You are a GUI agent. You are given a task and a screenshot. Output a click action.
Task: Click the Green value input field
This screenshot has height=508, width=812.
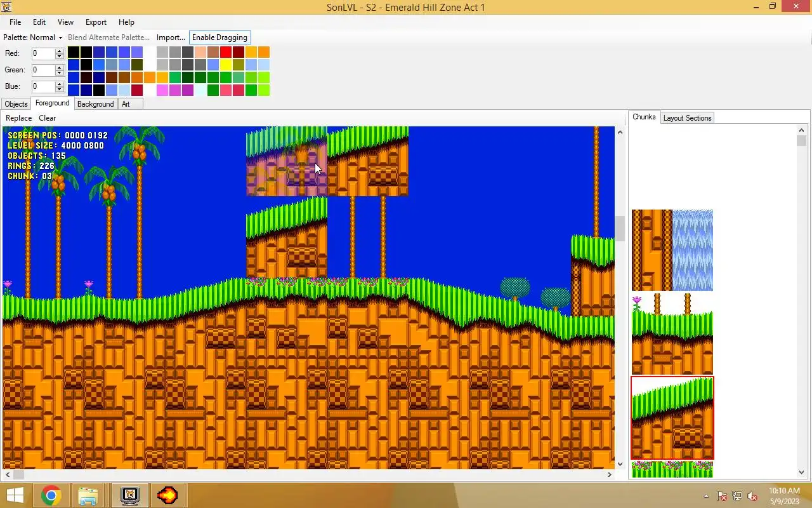[43, 70]
